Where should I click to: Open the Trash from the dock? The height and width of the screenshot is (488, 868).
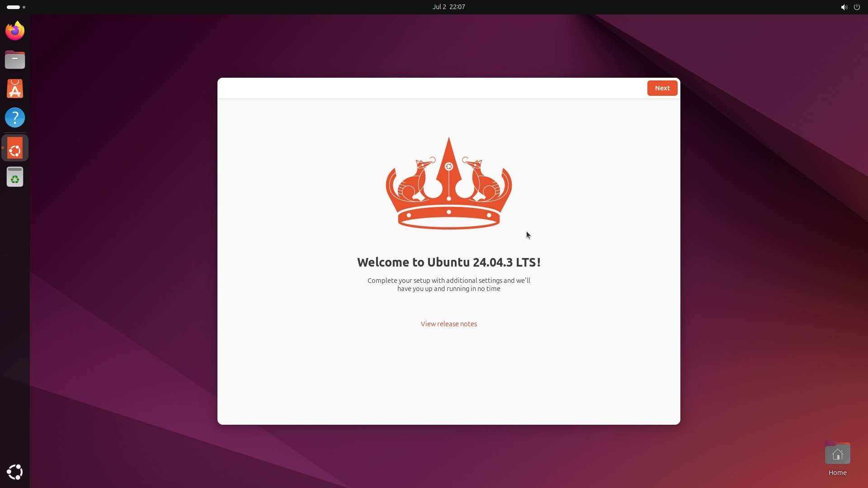click(14, 177)
